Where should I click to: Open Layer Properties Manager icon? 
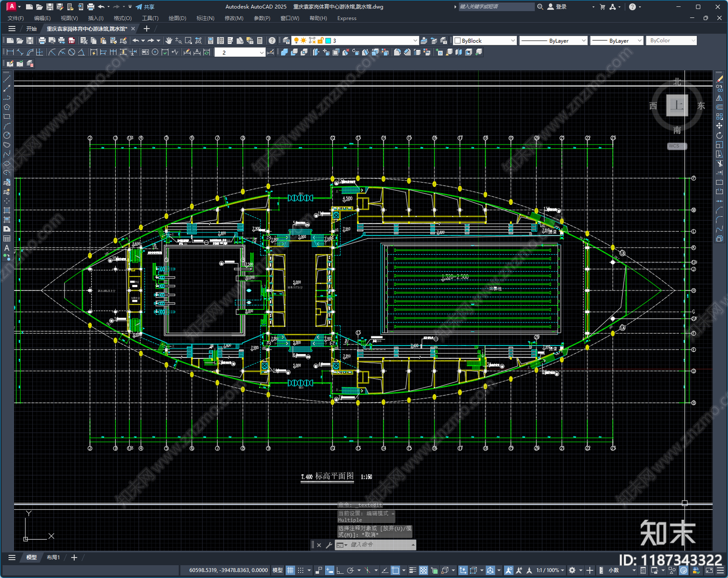click(x=286, y=41)
